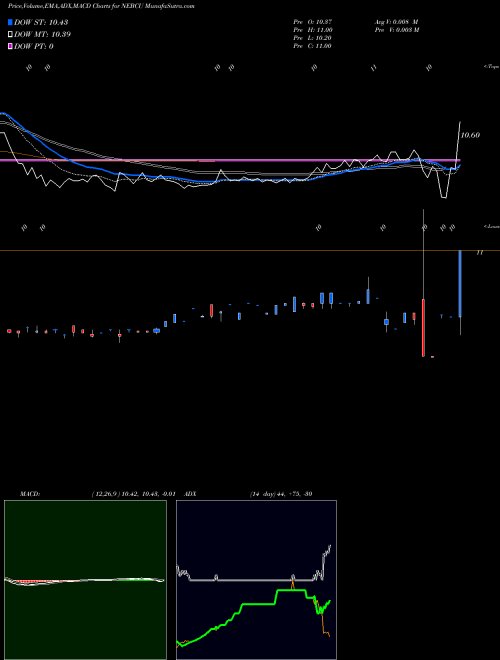Open the dark blue ADX indicator chart panel

tap(256, 580)
